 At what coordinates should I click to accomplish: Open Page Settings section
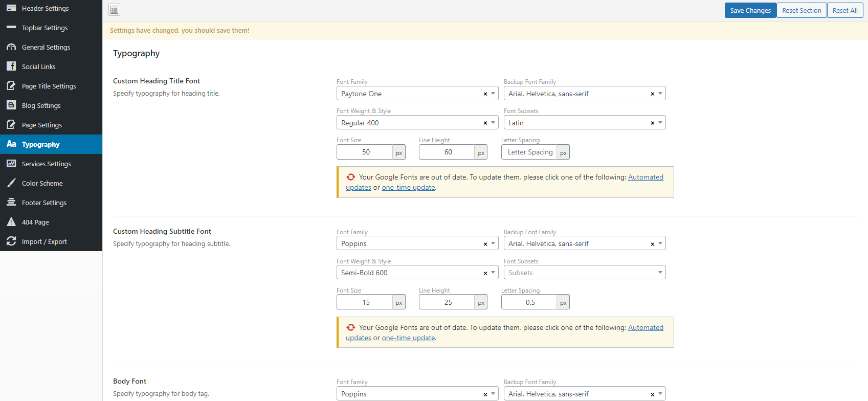pyautogui.click(x=51, y=125)
